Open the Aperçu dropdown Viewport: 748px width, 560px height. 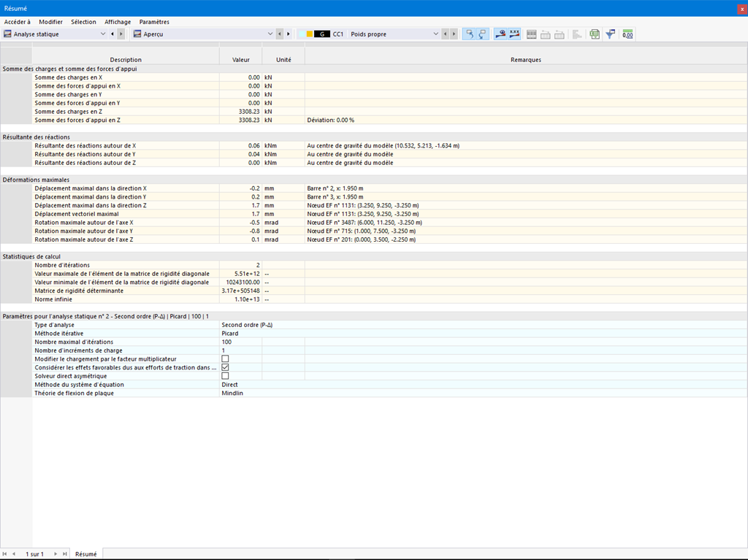(x=270, y=34)
